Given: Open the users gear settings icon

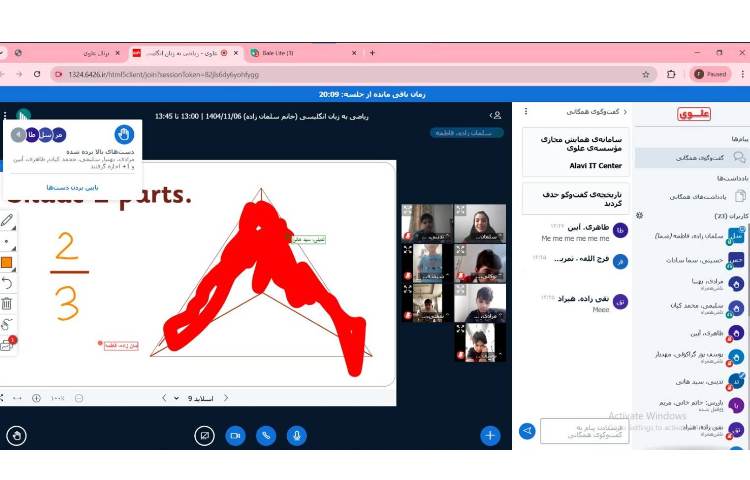Looking at the screenshot, I should 639,215.
